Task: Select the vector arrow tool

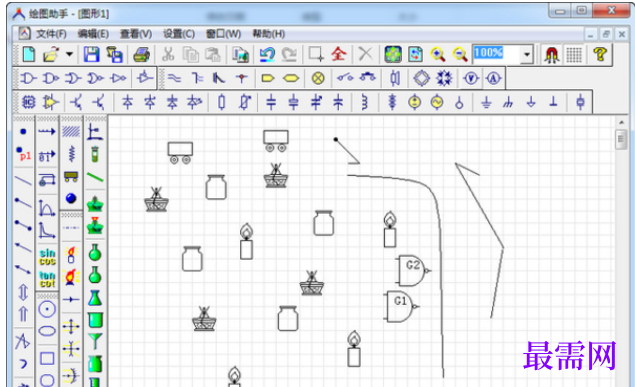Action: pos(47,132)
